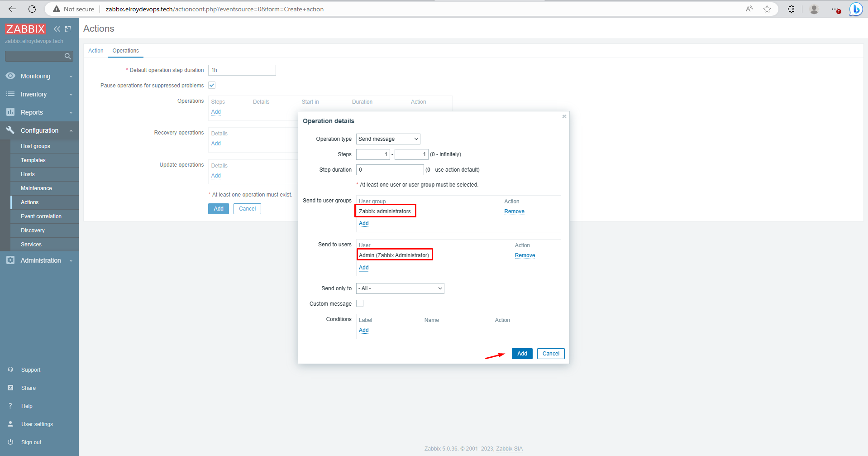The width and height of the screenshot is (868, 456).
Task: Click blue Add button in Operation details
Action: click(522, 354)
